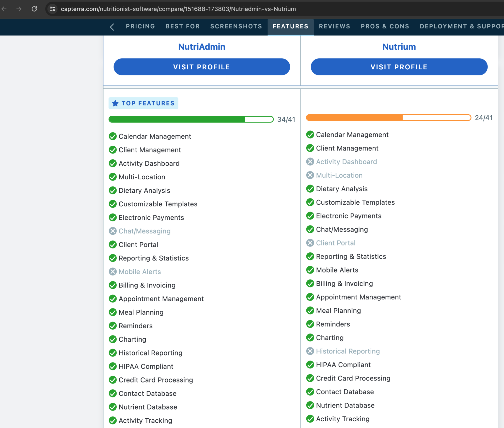Click the X icon beside Chat/Messaging under NutriAdmin
The image size is (504, 428).
(x=113, y=231)
